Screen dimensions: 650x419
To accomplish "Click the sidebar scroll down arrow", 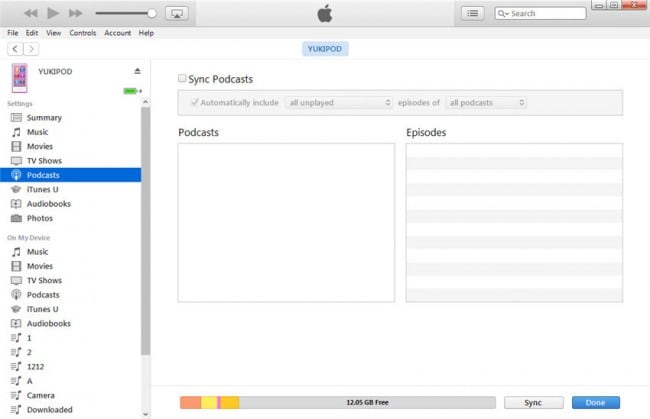I will [145, 414].
